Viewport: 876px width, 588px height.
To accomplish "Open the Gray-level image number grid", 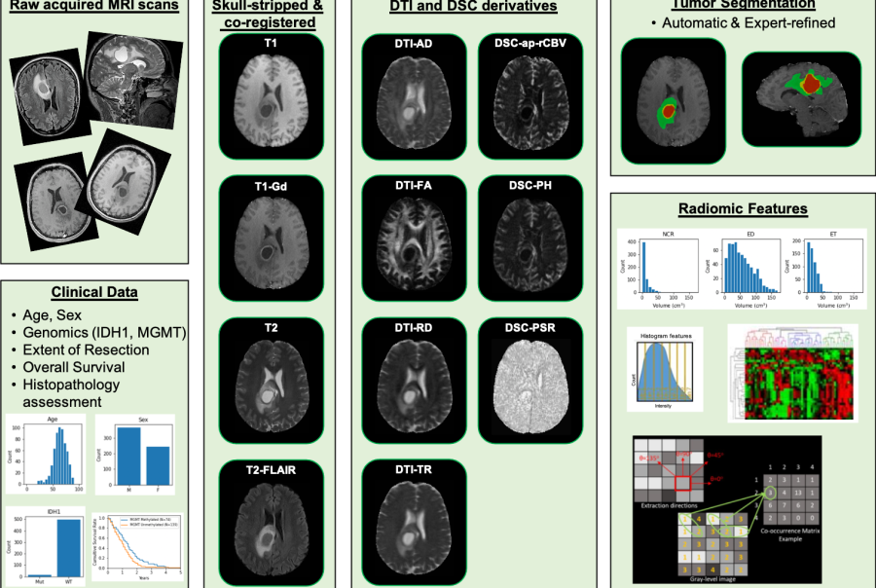I will tap(712, 548).
